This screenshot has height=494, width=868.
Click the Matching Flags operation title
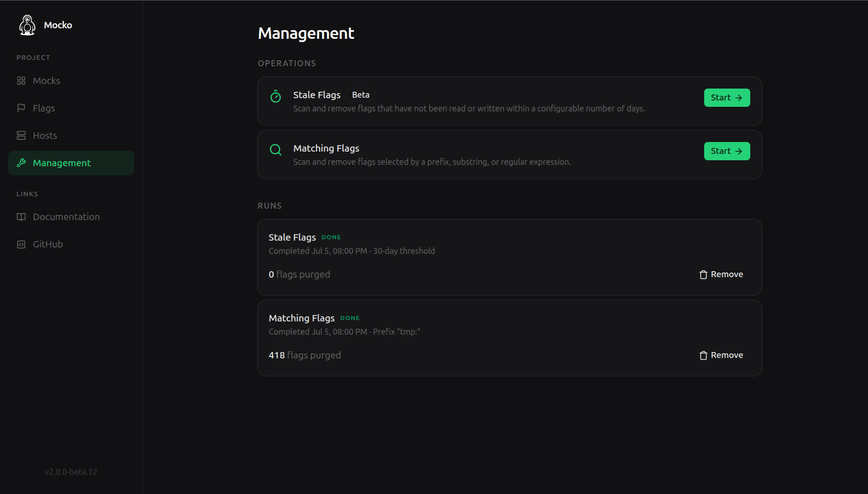pyautogui.click(x=326, y=148)
